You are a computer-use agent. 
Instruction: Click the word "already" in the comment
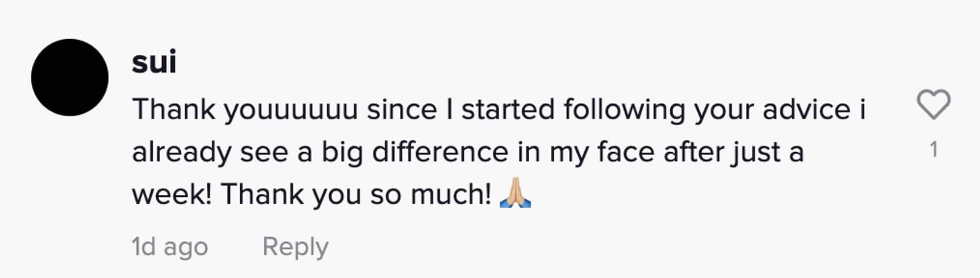point(181,152)
